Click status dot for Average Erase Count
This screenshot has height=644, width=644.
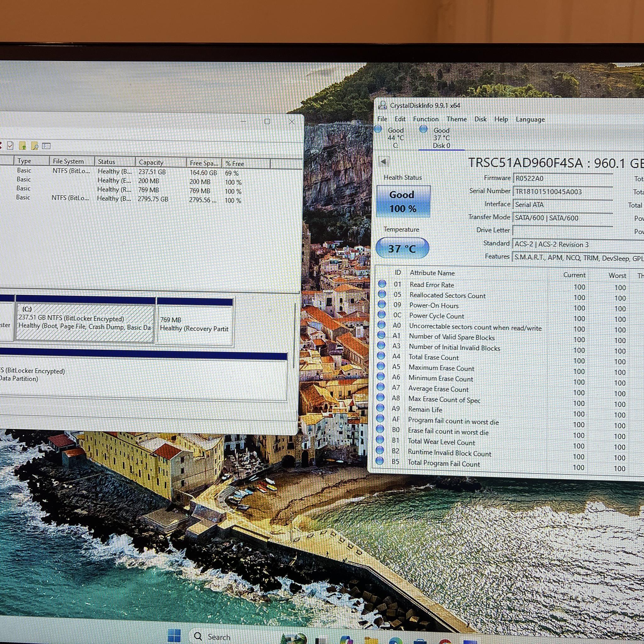380,387
